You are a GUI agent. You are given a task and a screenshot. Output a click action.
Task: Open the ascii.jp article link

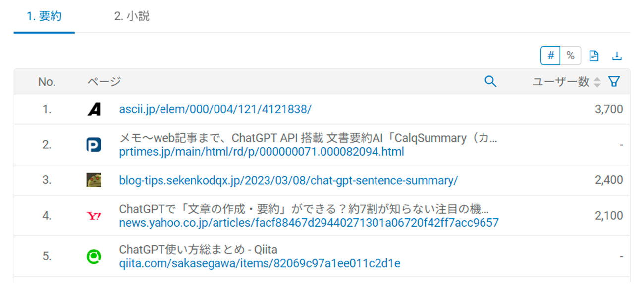(x=215, y=109)
